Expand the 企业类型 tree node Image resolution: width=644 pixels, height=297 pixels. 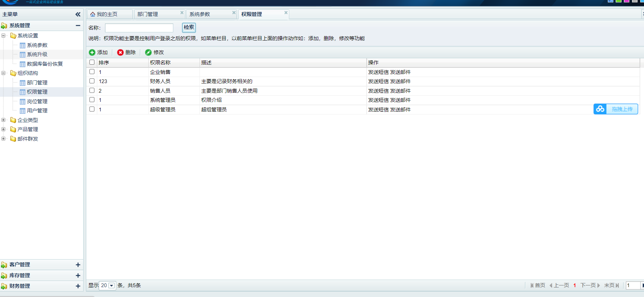3,120
